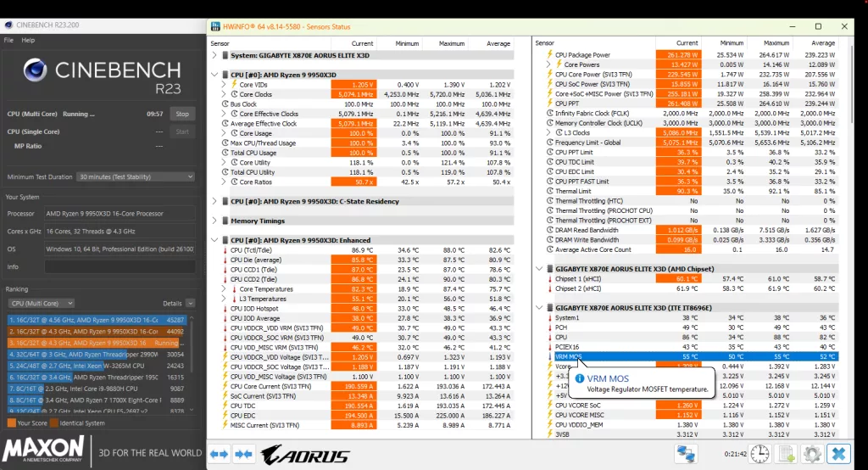Click the HWiNFO title bar app icon
The image size is (868, 470).
coord(215,26)
